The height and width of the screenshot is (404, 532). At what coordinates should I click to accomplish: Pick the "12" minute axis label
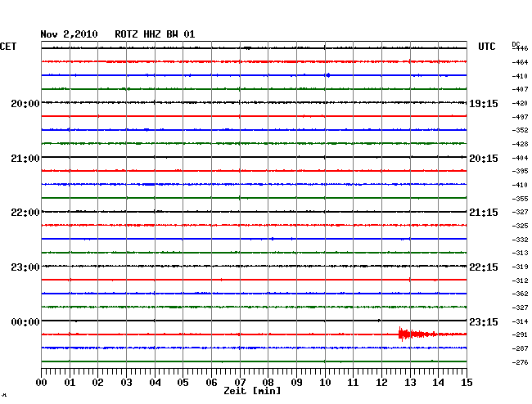(381, 383)
